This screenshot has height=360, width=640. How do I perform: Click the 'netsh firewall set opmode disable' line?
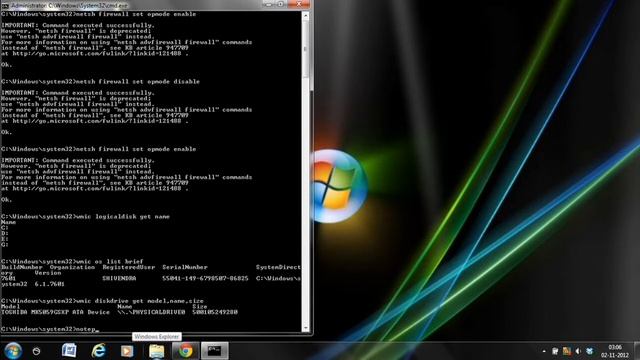coord(100,82)
